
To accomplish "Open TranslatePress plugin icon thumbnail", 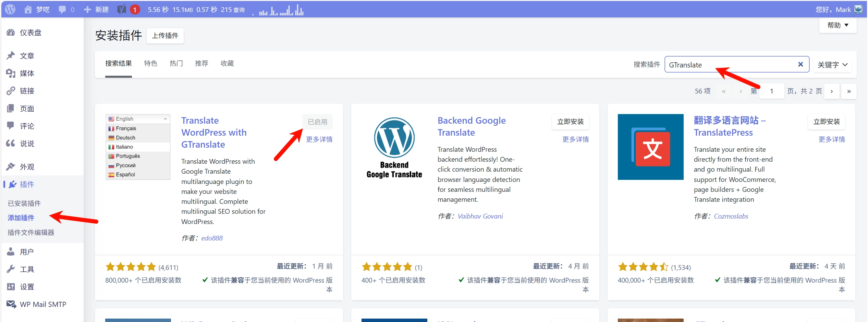I will coord(650,147).
